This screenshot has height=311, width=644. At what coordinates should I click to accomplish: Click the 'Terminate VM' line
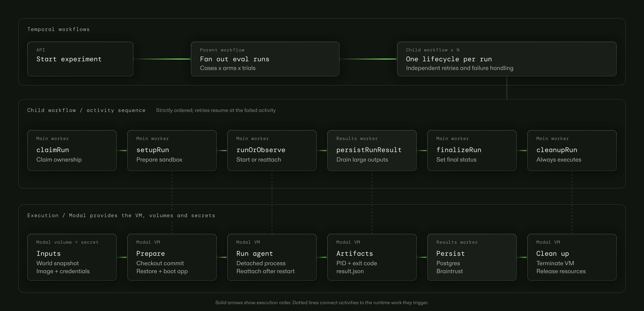tap(555, 263)
